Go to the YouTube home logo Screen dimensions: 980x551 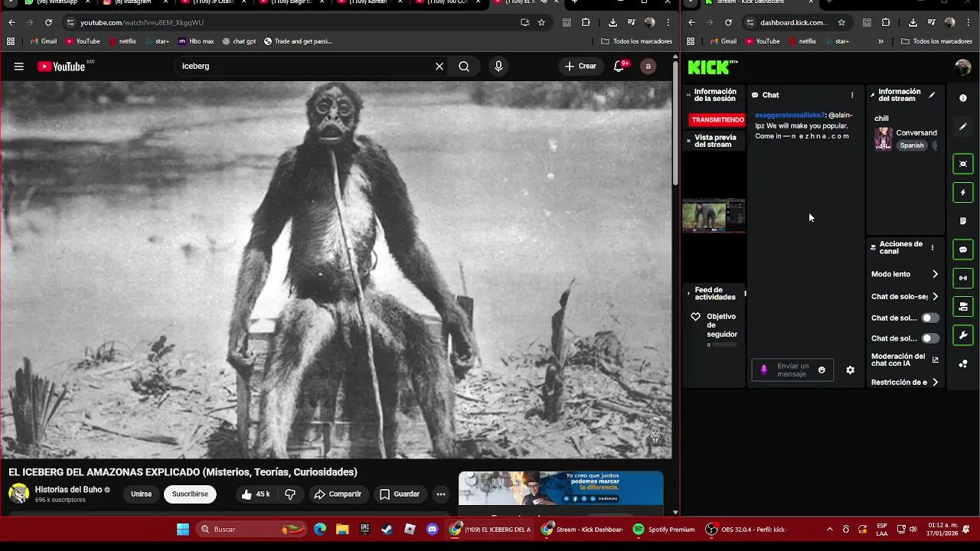pyautogui.click(x=61, y=67)
